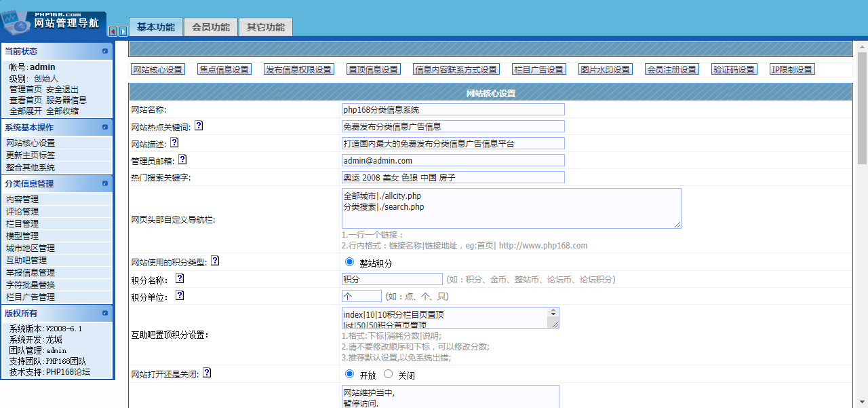This screenshot has width=868, height=408.
Task: Collapse the 系统基本操作 panel
Action: (x=105, y=127)
